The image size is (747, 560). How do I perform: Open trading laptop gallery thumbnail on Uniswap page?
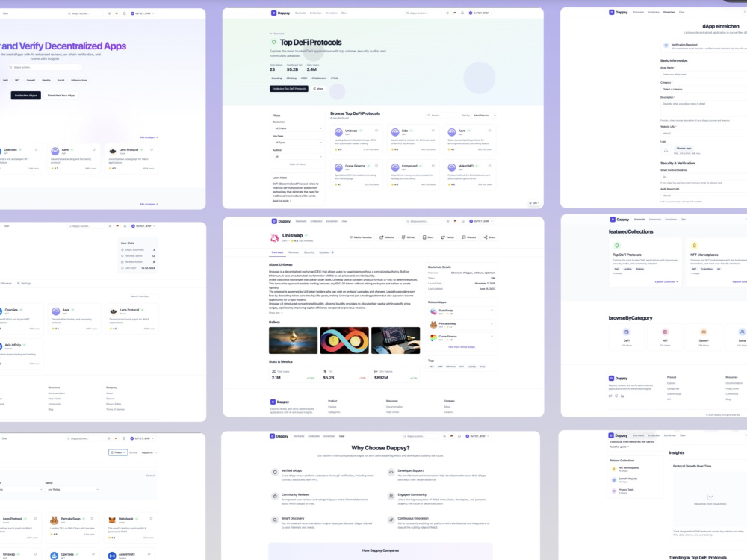pos(395,340)
